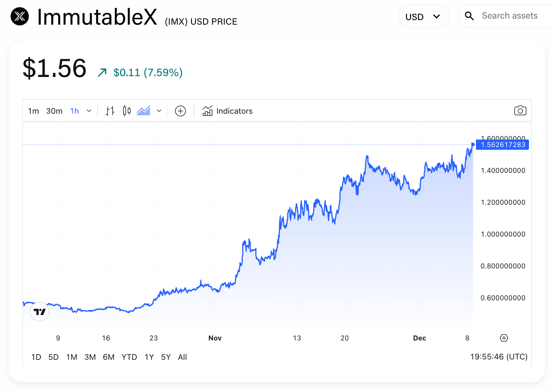Expand the extra intervals chevron
This screenshot has height=392, width=554.
pos(89,111)
